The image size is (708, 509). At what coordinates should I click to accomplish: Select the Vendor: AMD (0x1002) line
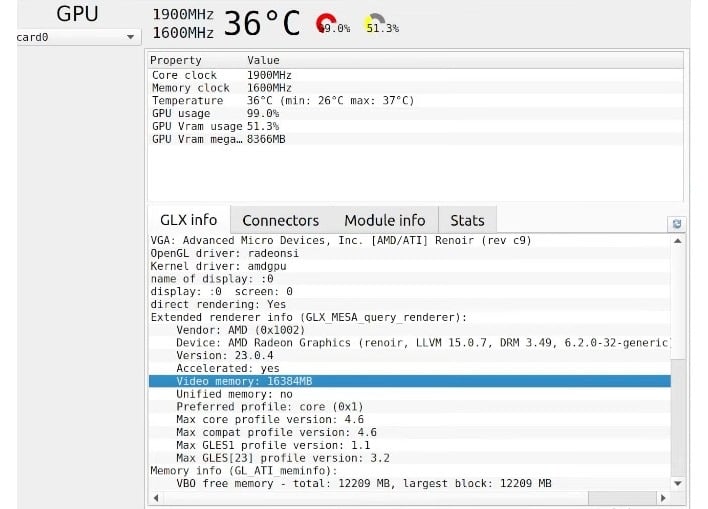tap(410, 330)
